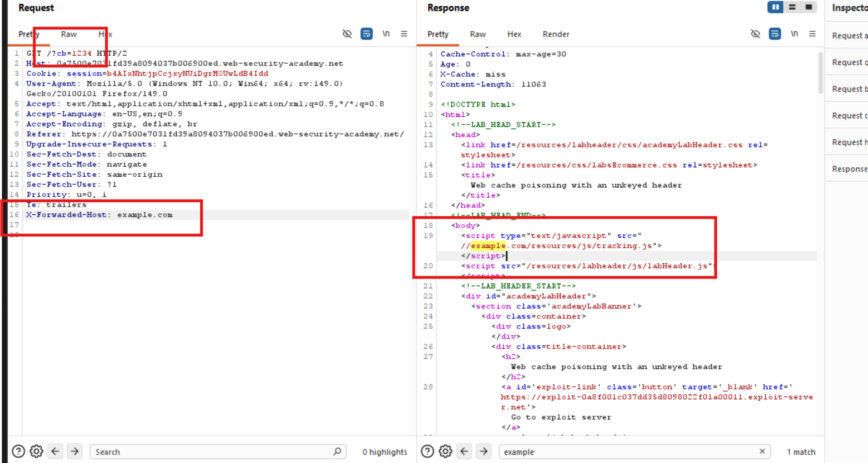Select the Request Raw tab
The width and height of the screenshot is (868, 463).
click(69, 34)
